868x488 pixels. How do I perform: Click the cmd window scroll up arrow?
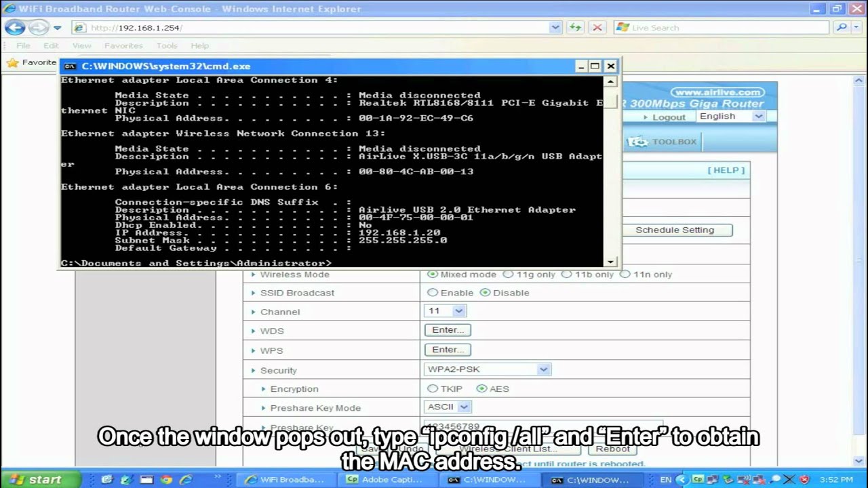tap(610, 81)
